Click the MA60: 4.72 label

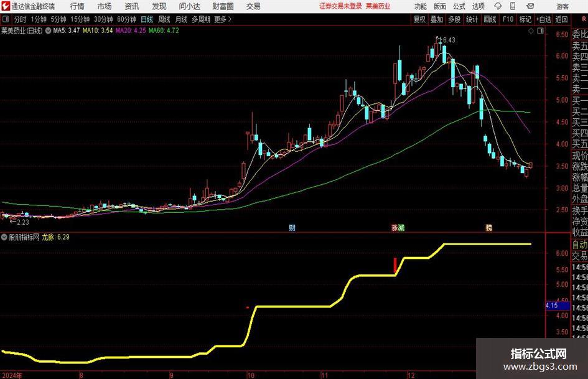coord(164,30)
